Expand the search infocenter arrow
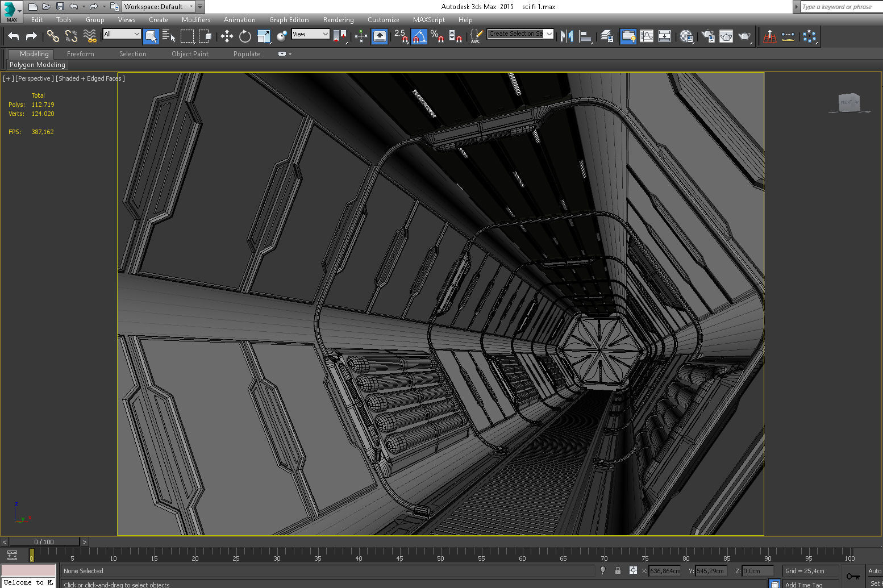883x588 pixels. [796, 7]
